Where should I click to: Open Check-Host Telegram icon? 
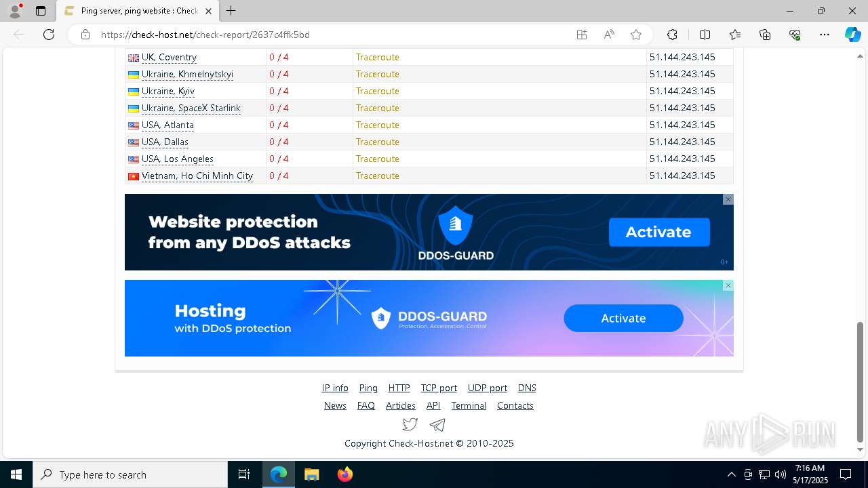(x=438, y=424)
